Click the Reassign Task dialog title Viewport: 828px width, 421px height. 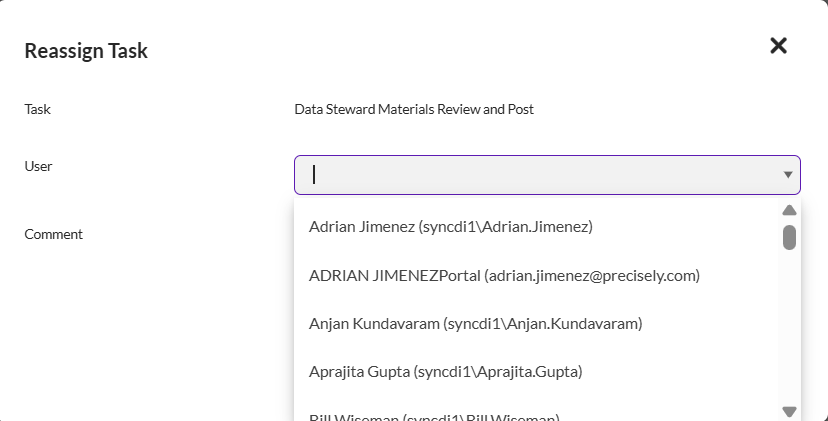pyautogui.click(x=86, y=51)
